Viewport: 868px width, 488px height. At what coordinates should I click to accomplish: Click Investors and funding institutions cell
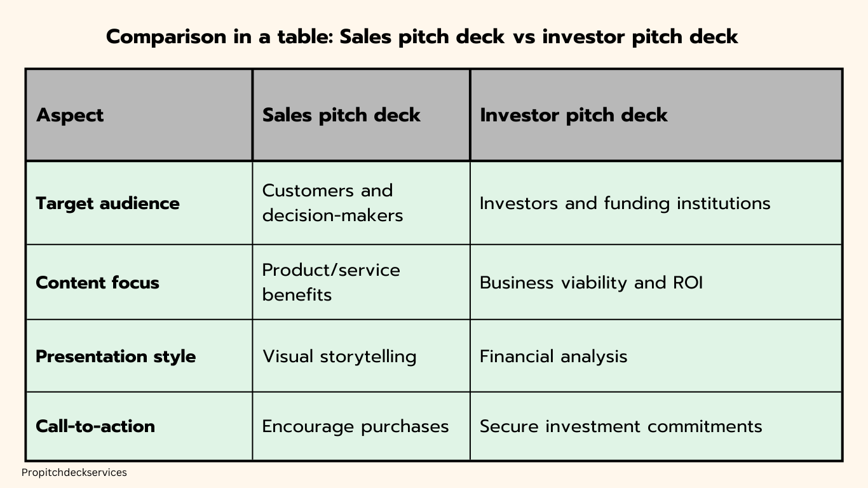[x=625, y=203]
